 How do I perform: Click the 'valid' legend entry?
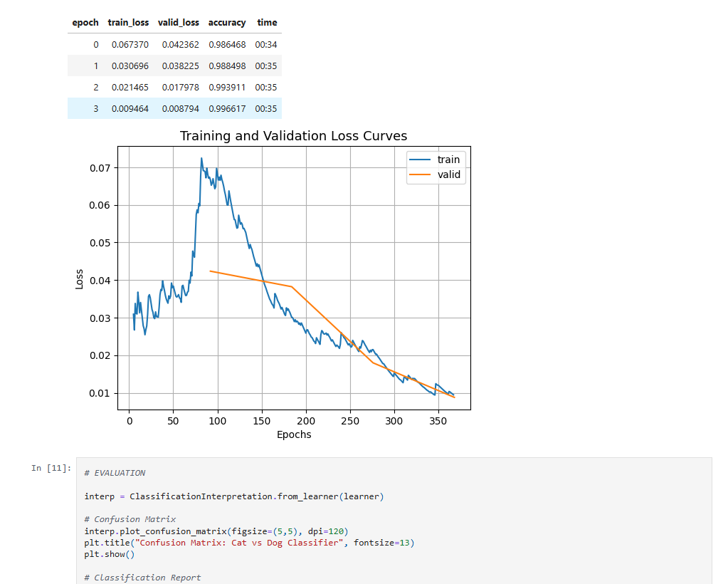click(449, 174)
